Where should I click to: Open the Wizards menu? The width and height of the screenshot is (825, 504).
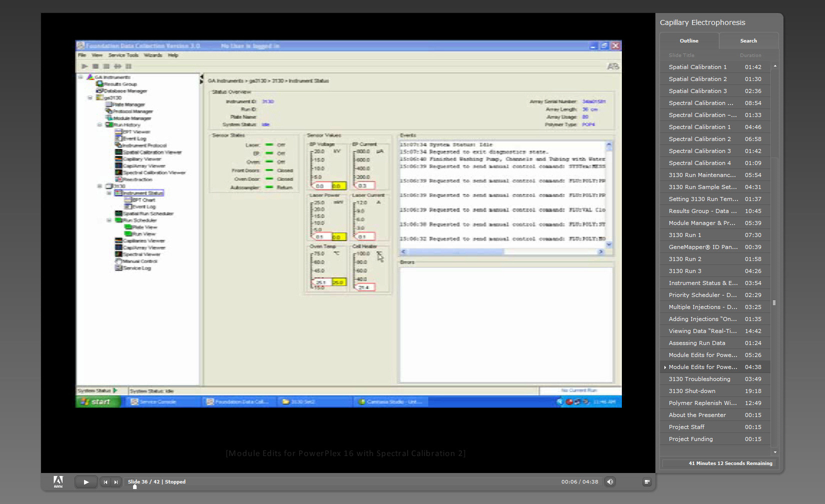(x=153, y=55)
